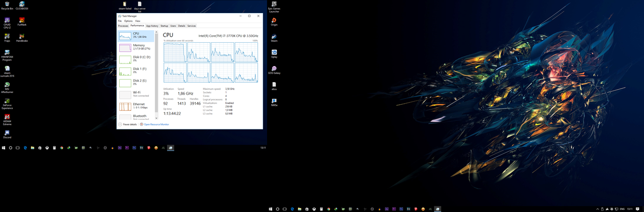Select Memory in the performance sidebar

(136, 47)
